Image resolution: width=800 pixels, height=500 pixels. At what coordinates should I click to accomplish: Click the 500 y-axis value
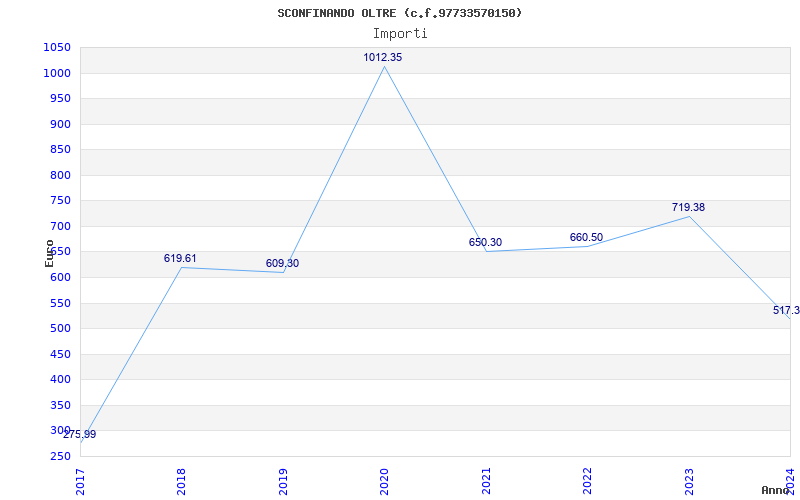pos(60,329)
